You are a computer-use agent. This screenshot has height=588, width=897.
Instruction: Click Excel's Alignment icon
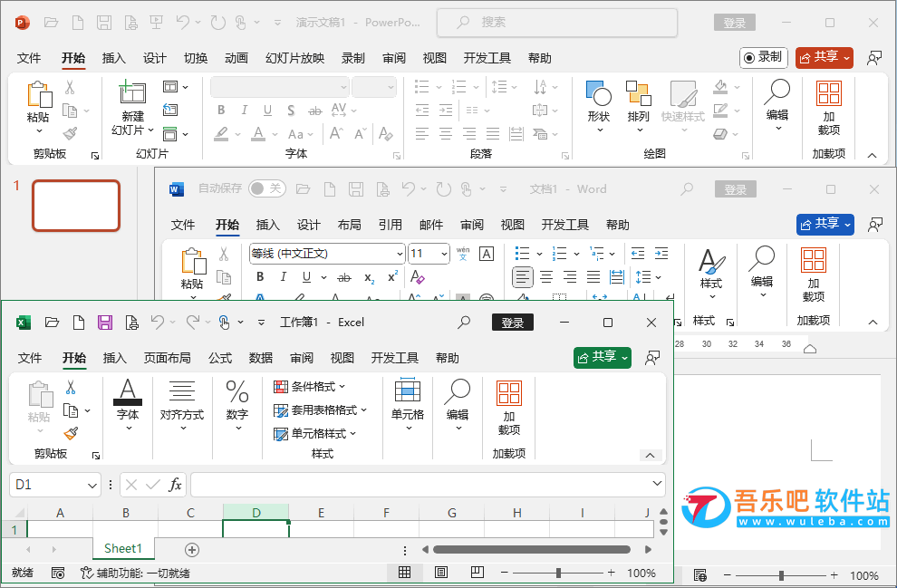(x=181, y=391)
